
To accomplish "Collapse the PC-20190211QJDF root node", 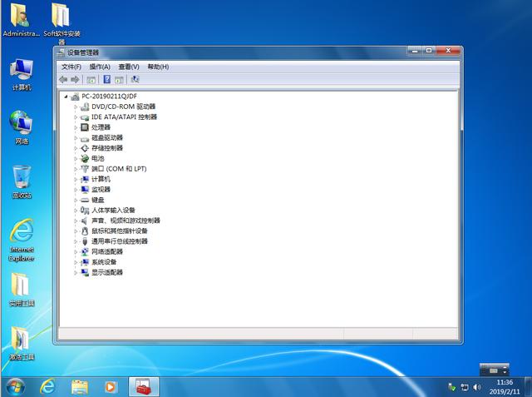I will coord(66,97).
